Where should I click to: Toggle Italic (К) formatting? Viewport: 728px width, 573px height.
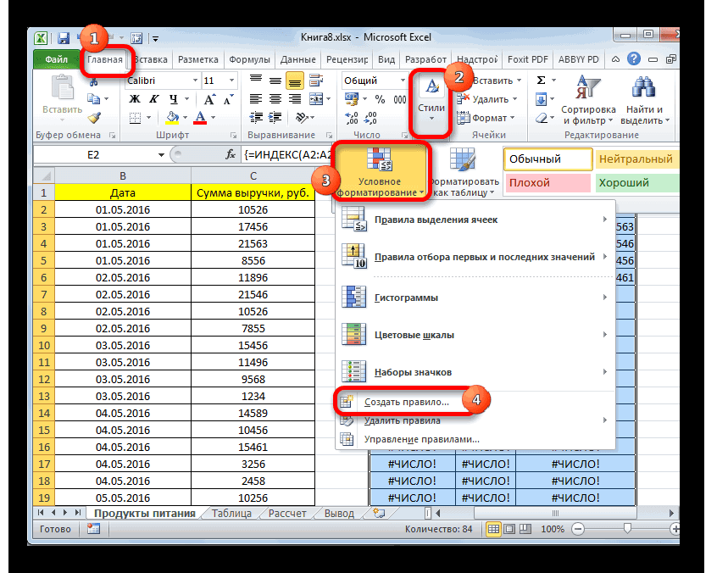pyautogui.click(x=153, y=99)
